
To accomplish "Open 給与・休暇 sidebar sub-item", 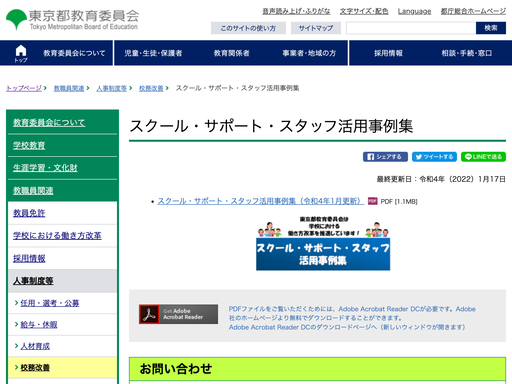I will (39, 325).
